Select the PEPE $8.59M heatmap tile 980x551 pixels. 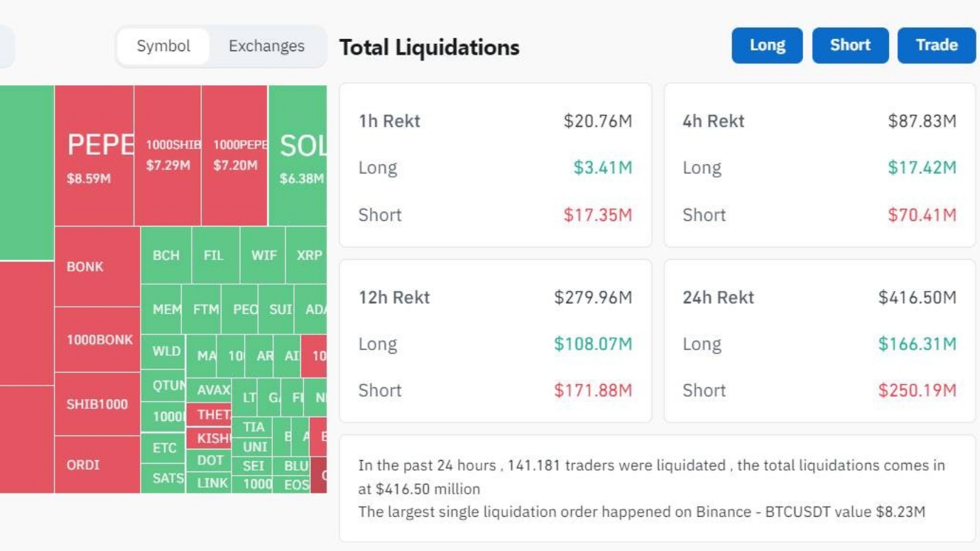pos(94,156)
